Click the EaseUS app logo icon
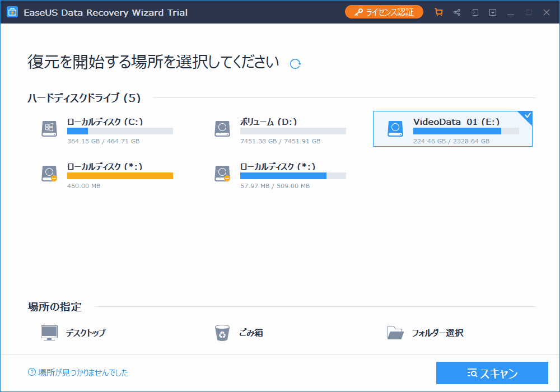This screenshot has height=392, width=560. (12, 12)
